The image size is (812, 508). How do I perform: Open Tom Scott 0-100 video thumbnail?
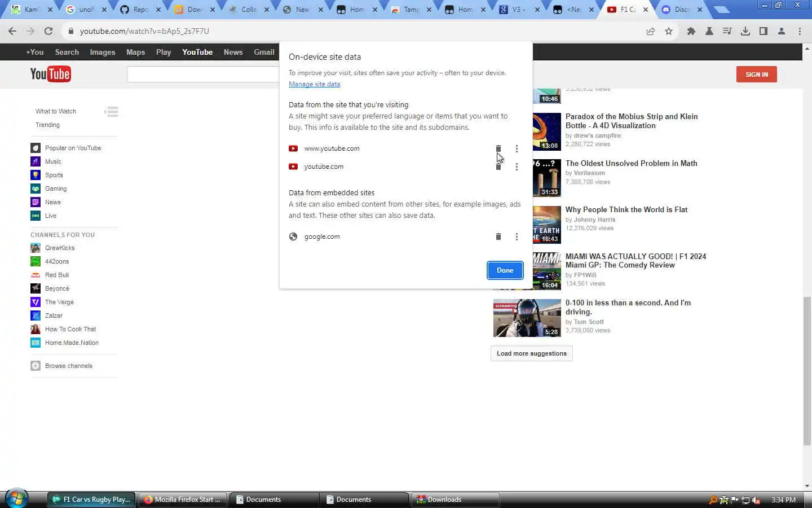point(527,318)
